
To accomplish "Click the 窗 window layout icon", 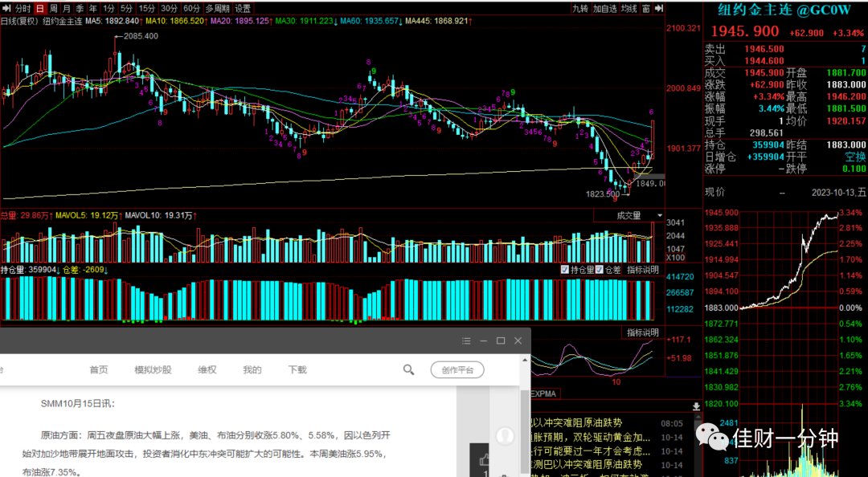I will point(646,8).
